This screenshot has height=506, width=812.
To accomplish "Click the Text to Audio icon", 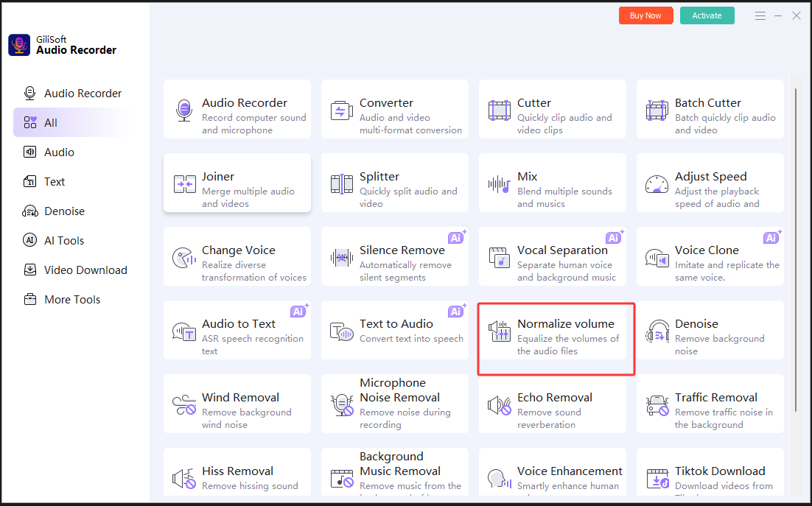I will (x=342, y=331).
